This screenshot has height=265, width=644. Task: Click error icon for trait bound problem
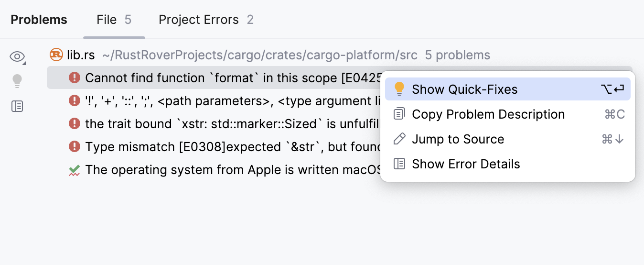pos(74,123)
